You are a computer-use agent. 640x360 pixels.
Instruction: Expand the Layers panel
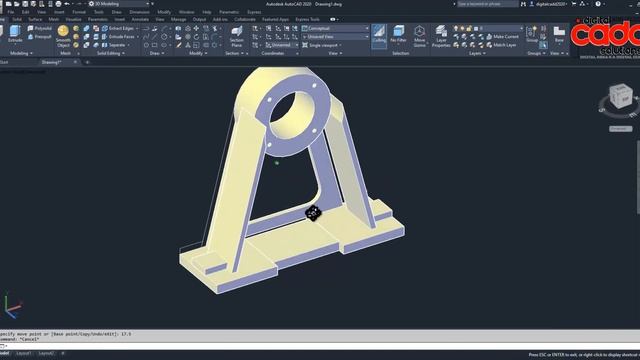tap(477, 53)
